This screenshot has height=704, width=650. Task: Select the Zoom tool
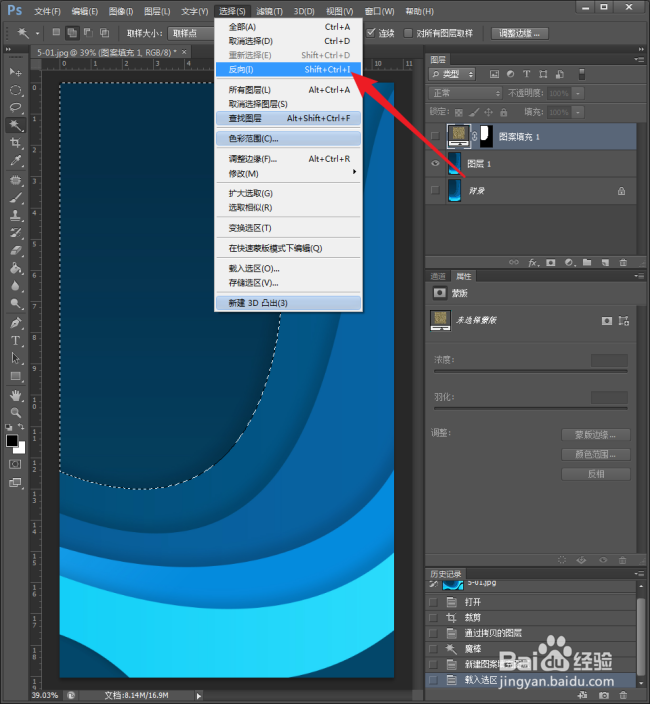[15, 413]
